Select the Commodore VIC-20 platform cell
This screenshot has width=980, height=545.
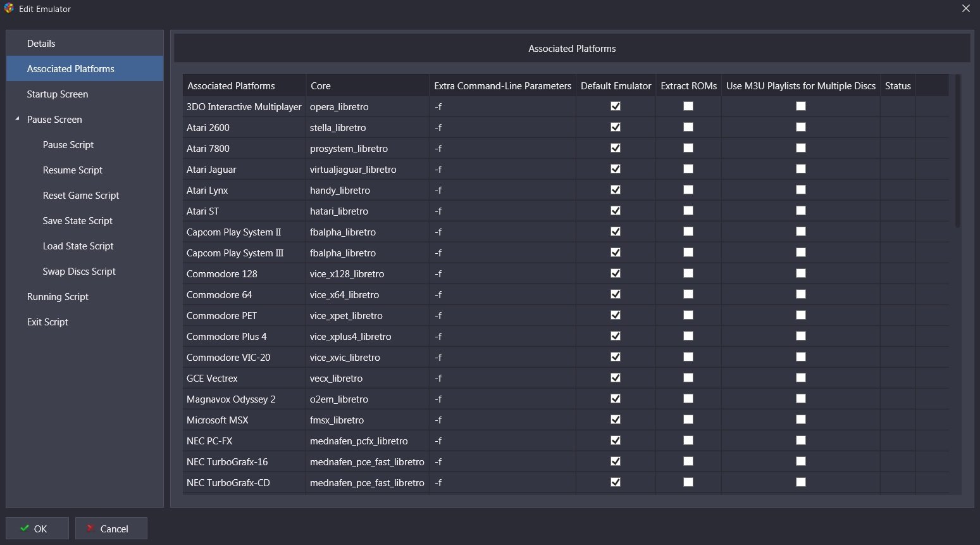pos(244,357)
